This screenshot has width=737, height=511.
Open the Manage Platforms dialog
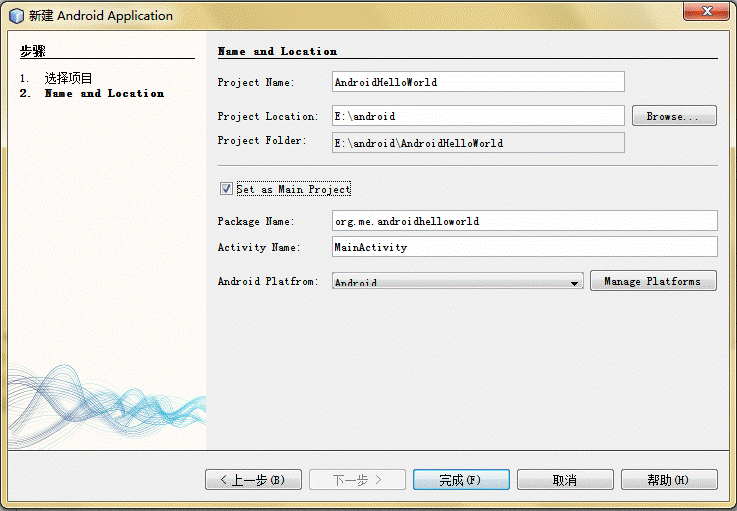point(653,281)
